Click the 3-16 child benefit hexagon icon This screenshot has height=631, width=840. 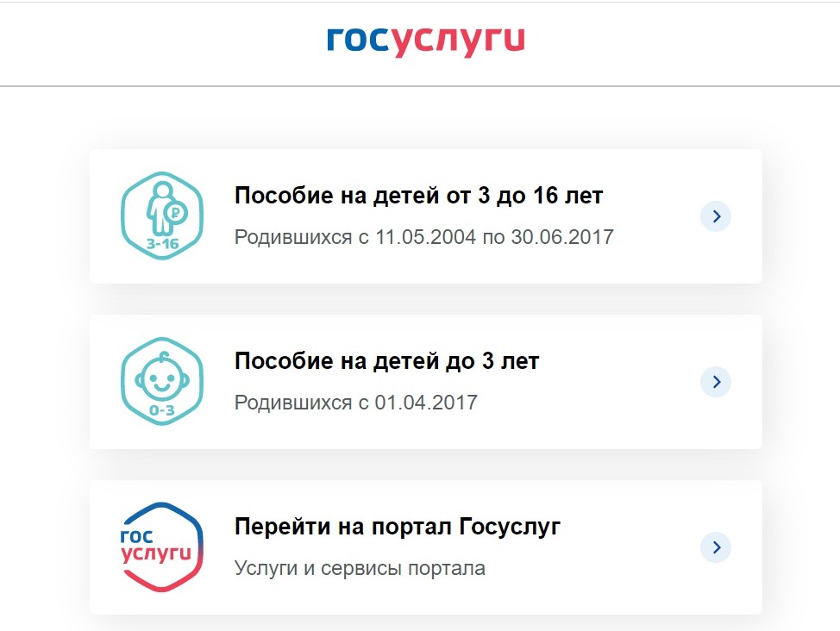coord(162,216)
